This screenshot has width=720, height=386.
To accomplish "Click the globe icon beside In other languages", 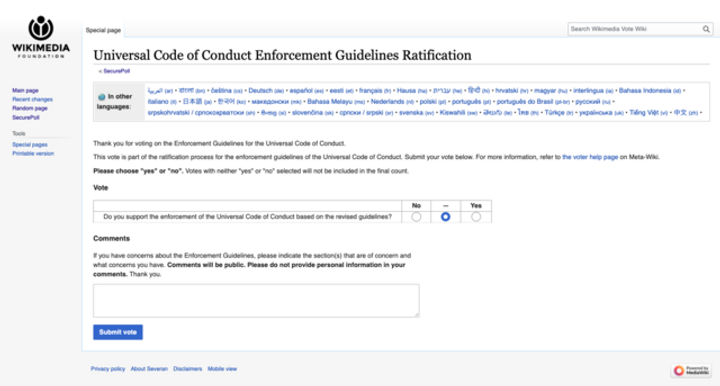I will 101,97.
